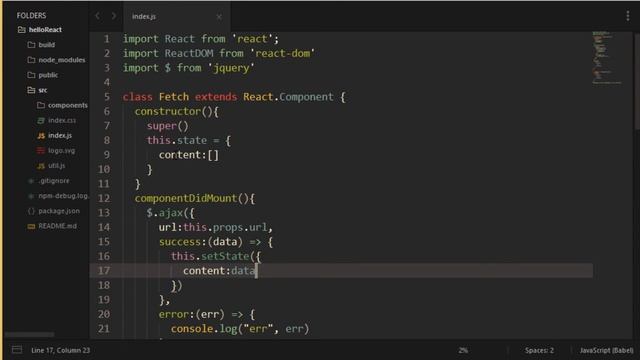The width and height of the screenshot is (640, 360).
Task: Open .gitignore in sidebar
Action: coord(54,181)
